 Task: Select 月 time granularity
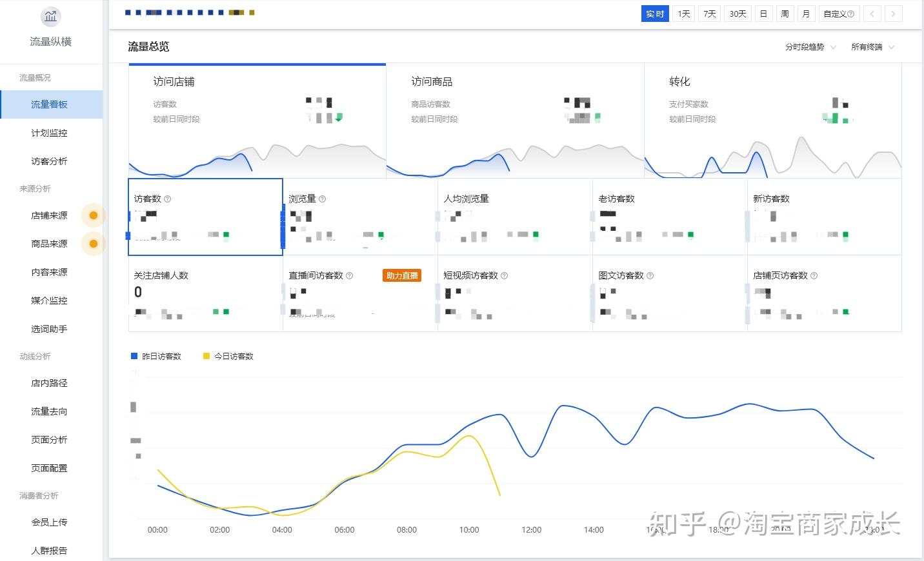click(806, 14)
